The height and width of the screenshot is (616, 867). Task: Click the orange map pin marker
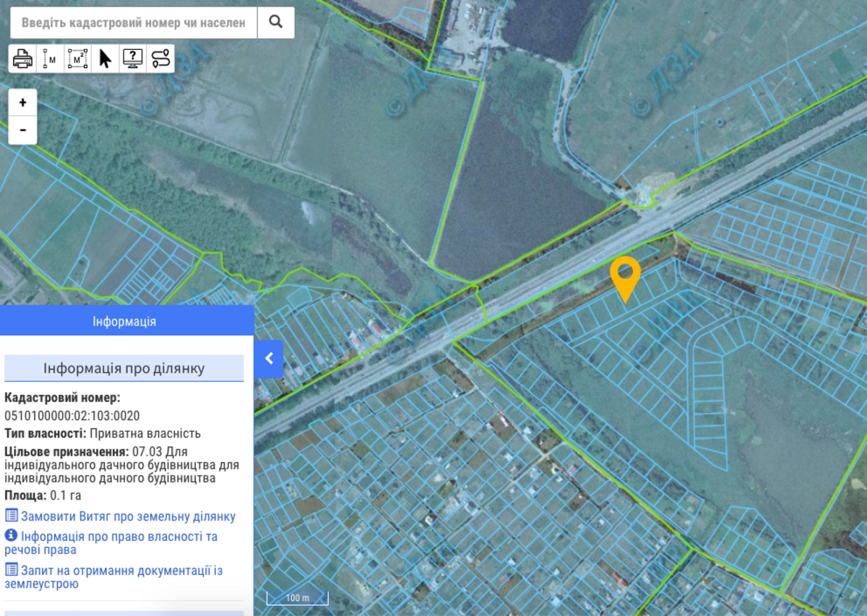[x=625, y=276]
